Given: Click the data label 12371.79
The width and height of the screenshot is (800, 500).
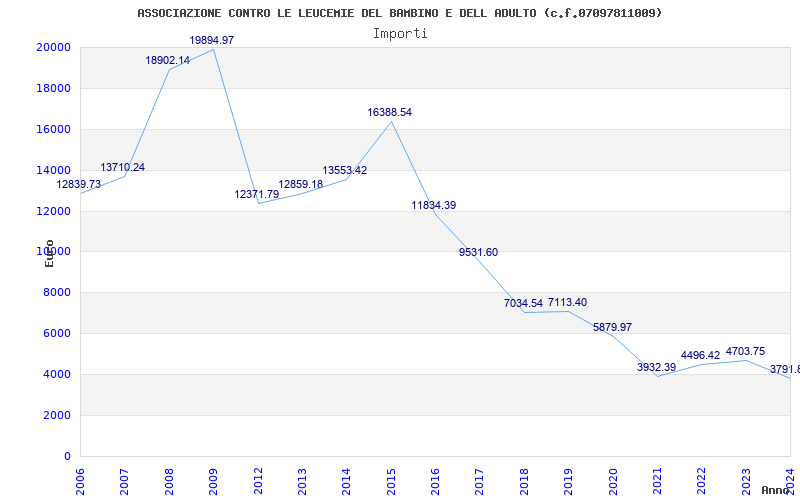Looking at the screenshot, I should pos(257,194).
